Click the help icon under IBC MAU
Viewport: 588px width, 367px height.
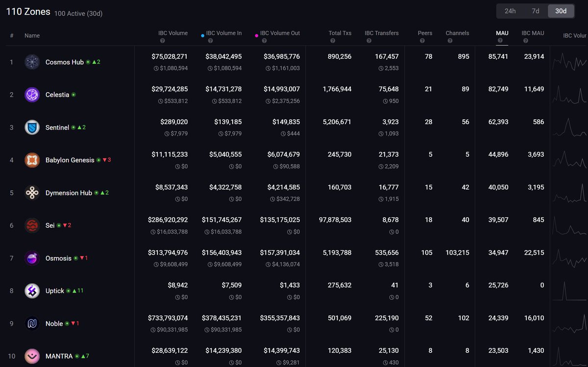(x=526, y=41)
